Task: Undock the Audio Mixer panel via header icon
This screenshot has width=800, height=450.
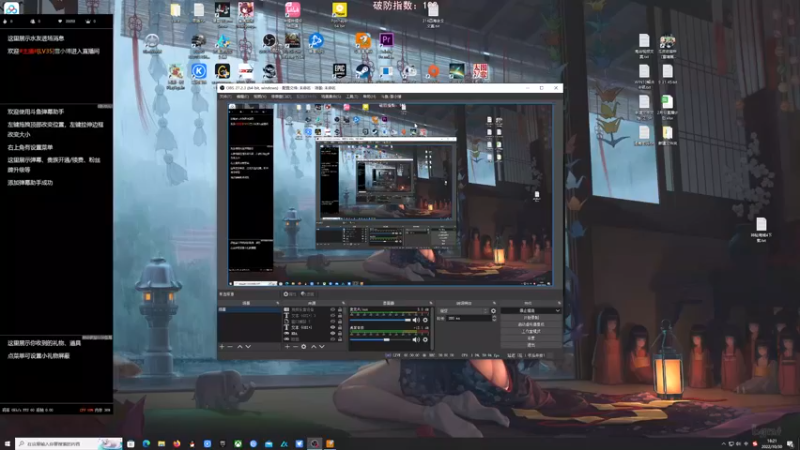Action: [431, 303]
